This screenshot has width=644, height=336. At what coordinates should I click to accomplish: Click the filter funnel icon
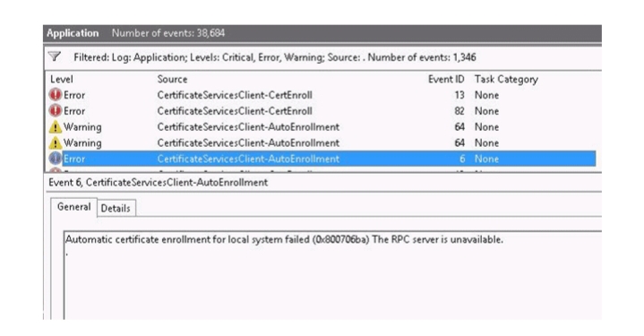55,56
